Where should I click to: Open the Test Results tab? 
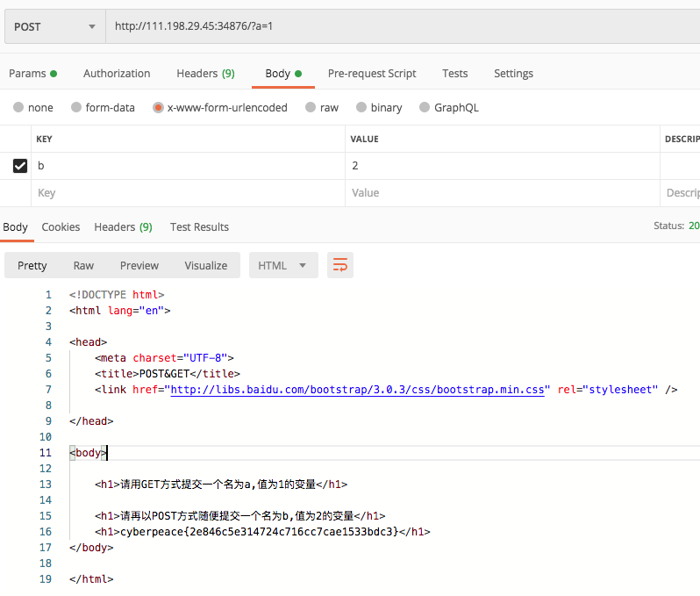pos(199,227)
